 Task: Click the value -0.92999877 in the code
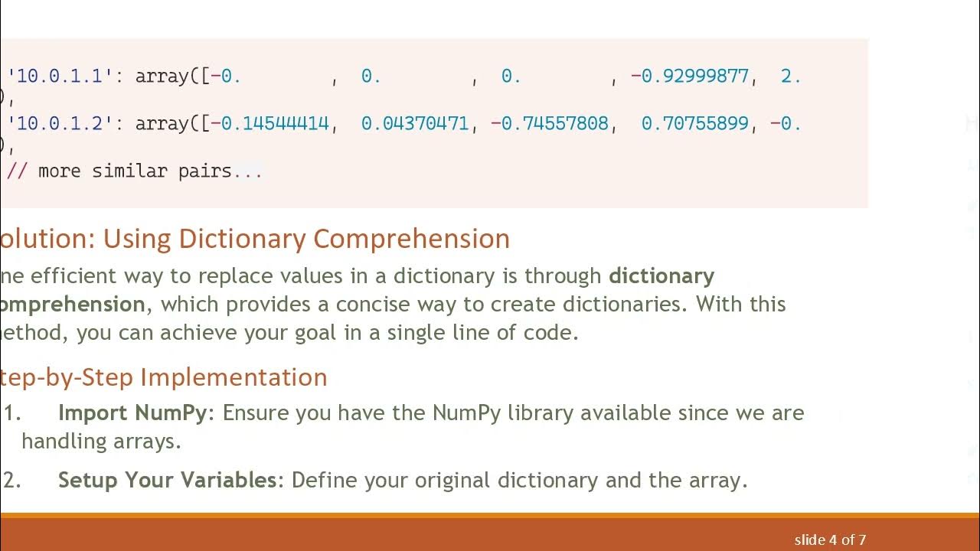tap(689, 77)
